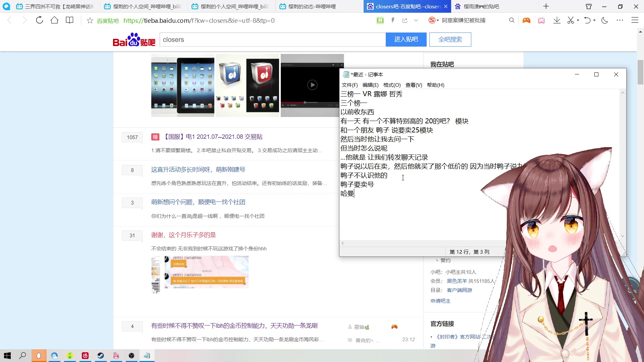This screenshot has width=644, height=362.
Task: Play the video thumbnail in post
Action: point(312,85)
